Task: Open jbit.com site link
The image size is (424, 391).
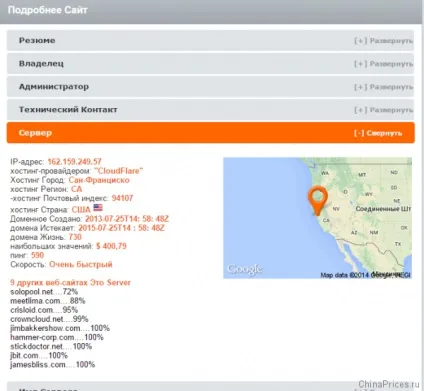Action: [x=24, y=355]
